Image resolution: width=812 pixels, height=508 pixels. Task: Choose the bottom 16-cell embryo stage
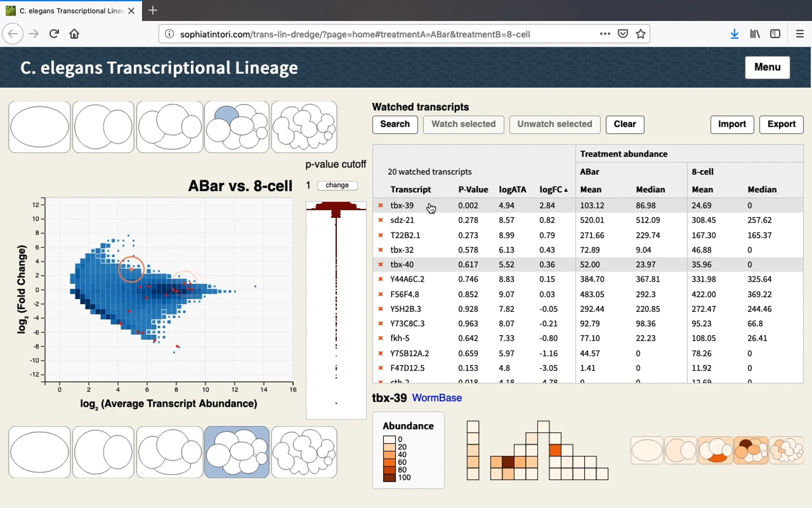click(304, 452)
